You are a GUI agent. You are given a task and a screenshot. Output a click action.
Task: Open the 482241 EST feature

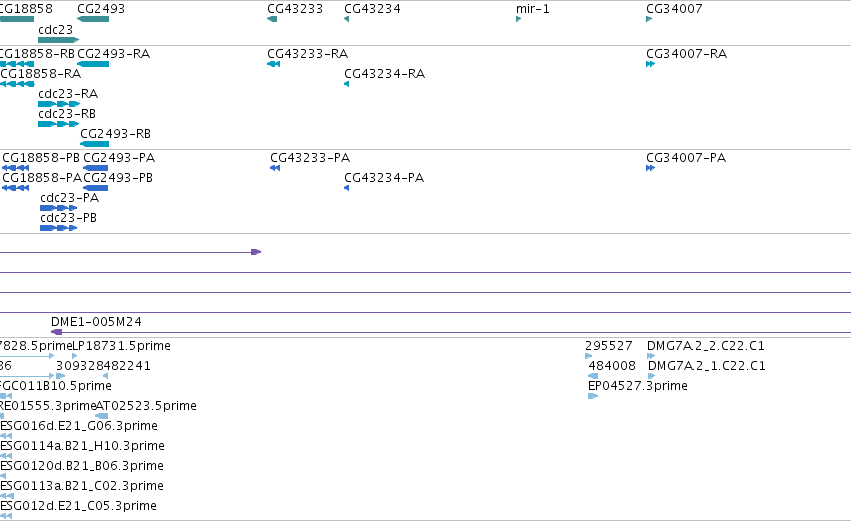tap(105, 376)
